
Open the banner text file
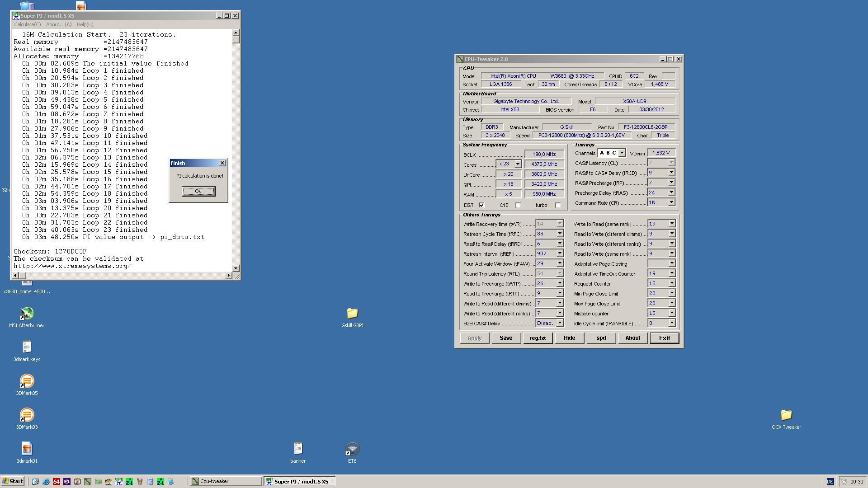[x=297, y=453]
